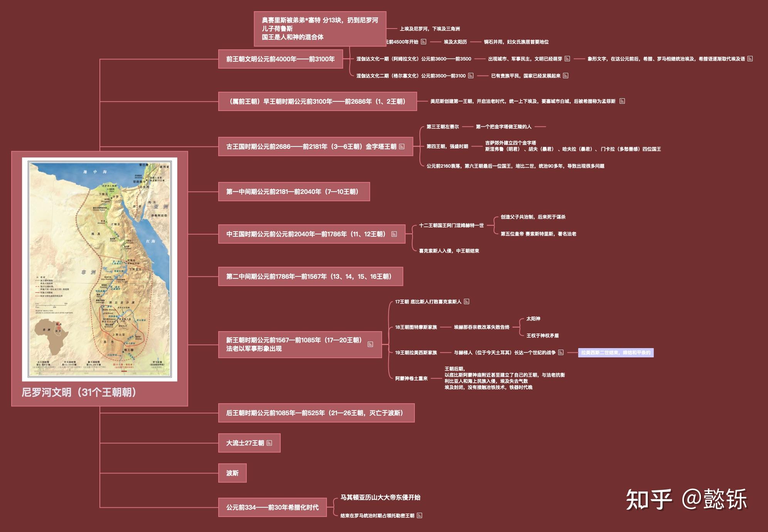
Task: Click text 创造父子共治制，后来死于谋杀
Action: point(533,217)
